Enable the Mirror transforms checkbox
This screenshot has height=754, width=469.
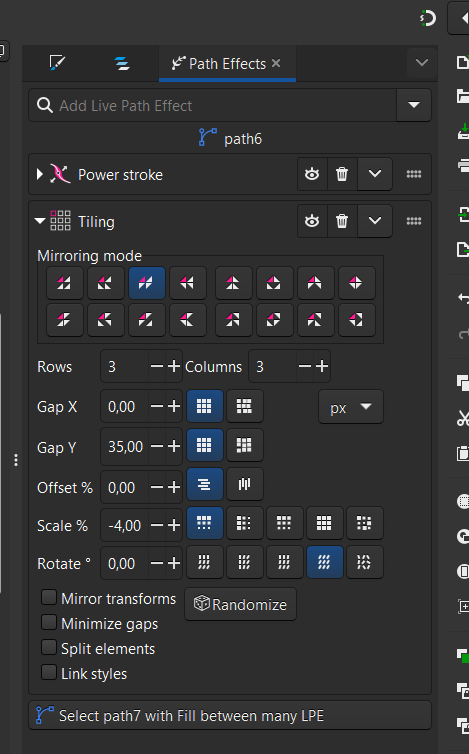click(x=49, y=598)
